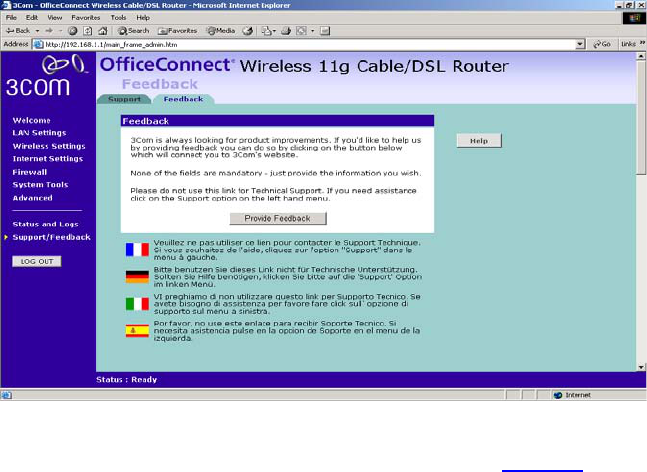The height and width of the screenshot is (472, 647).
Task: Click the 'Status : Ready' text
Action: [127, 380]
